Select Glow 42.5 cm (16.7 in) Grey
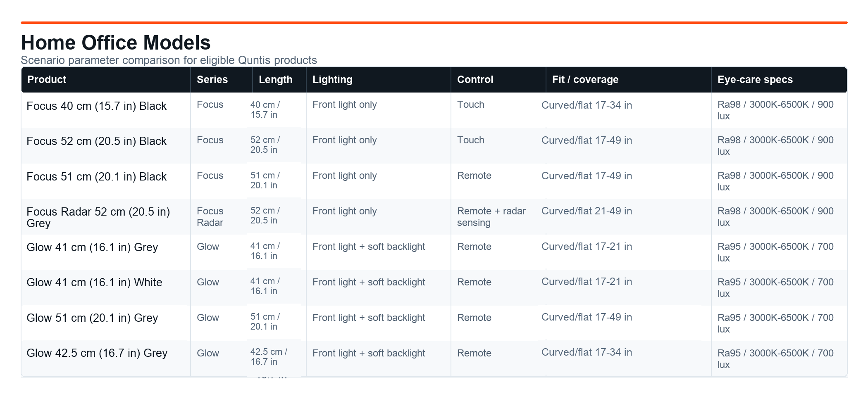 click(97, 353)
